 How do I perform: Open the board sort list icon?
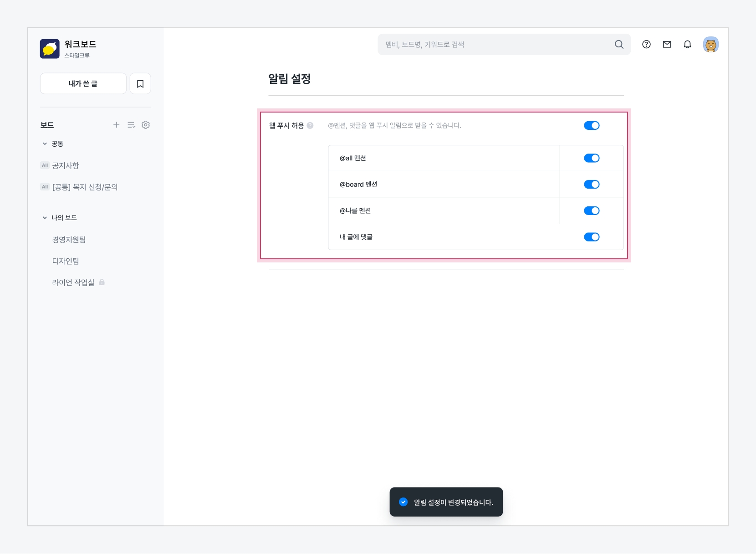pyautogui.click(x=131, y=125)
